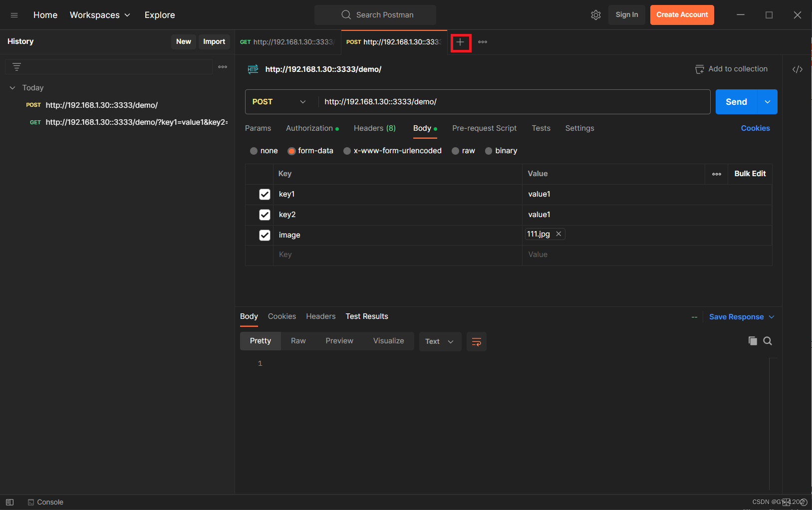
Task: Switch response view to Visualize
Action: 389,341
